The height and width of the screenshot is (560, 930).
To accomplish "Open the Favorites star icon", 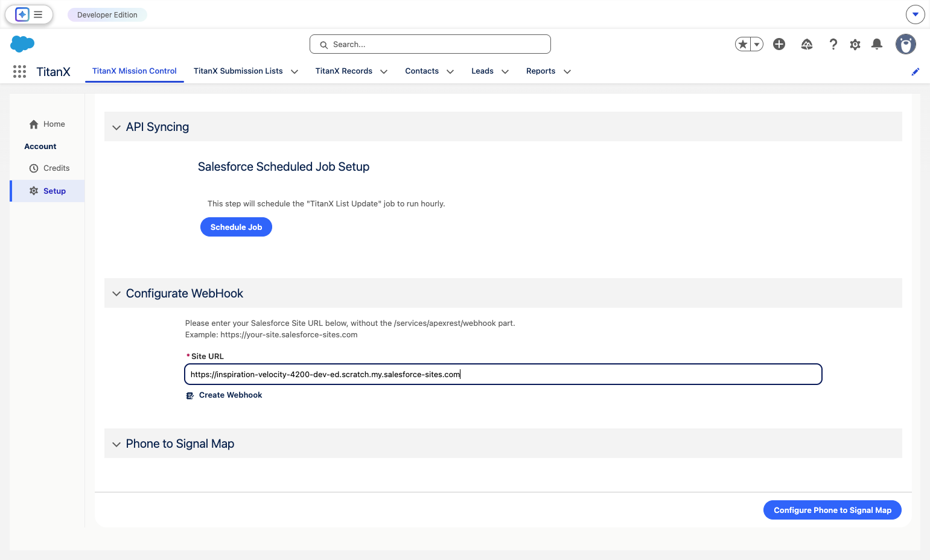I will point(743,44).
